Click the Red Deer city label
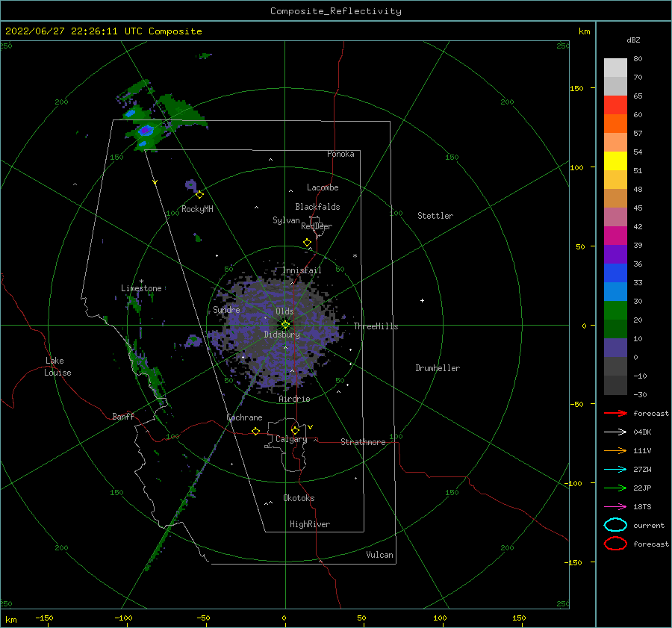The width and height of the screenshot is (672, 628). 317,226
